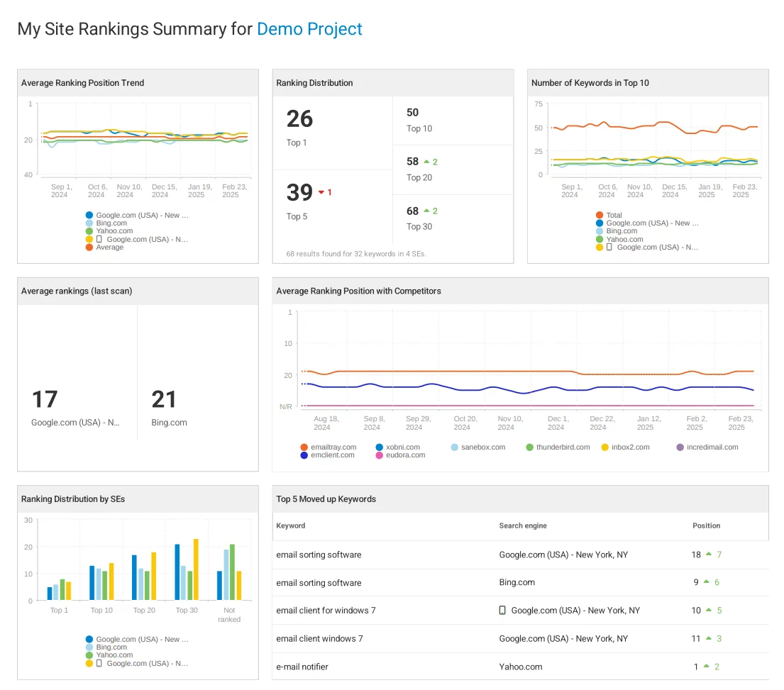Click the eudora.com pink legend dot
Screen dimensions: 784x690
(x=379, y=455)
